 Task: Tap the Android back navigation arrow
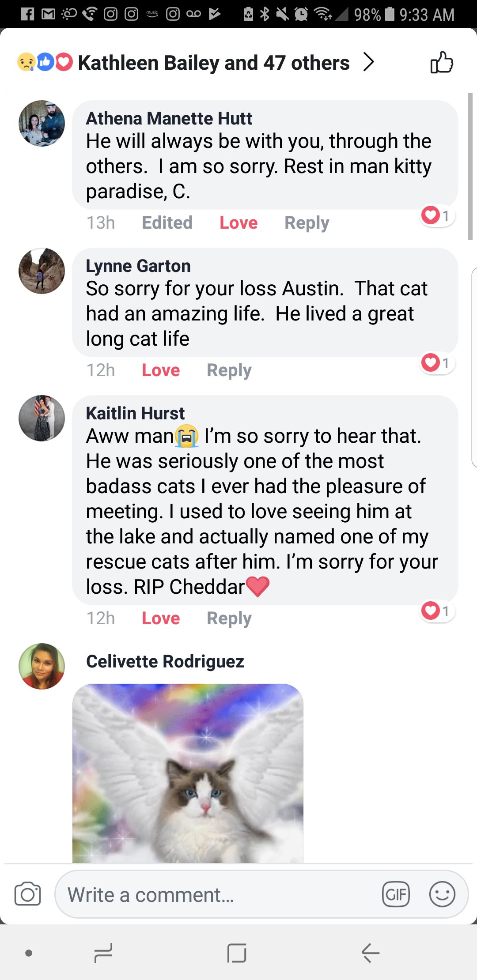370,953
